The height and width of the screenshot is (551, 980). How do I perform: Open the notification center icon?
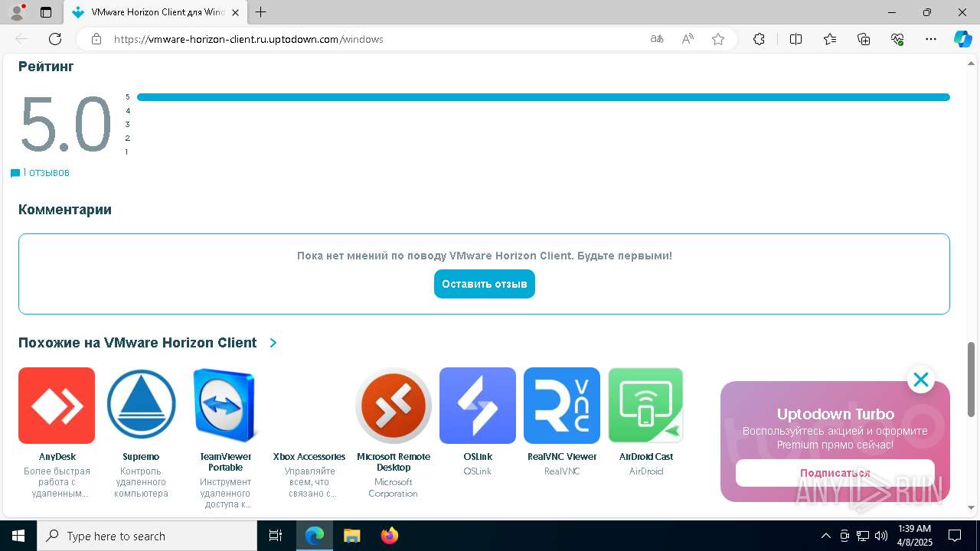coord(955,536)
